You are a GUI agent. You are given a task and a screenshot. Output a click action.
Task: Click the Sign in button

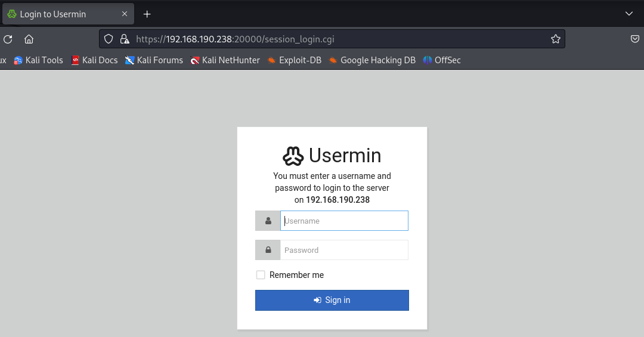332,301
